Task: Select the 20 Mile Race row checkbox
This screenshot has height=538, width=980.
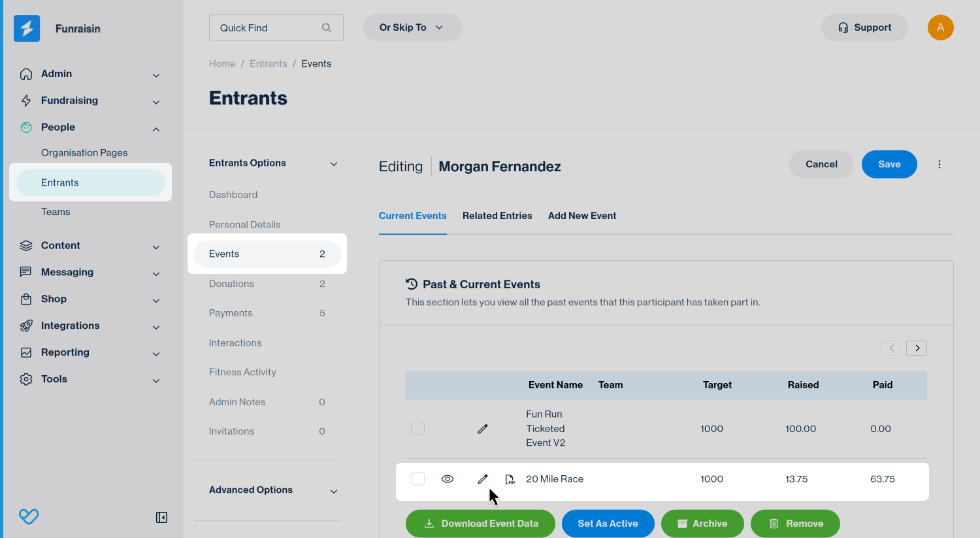Action: coord(417,479)
